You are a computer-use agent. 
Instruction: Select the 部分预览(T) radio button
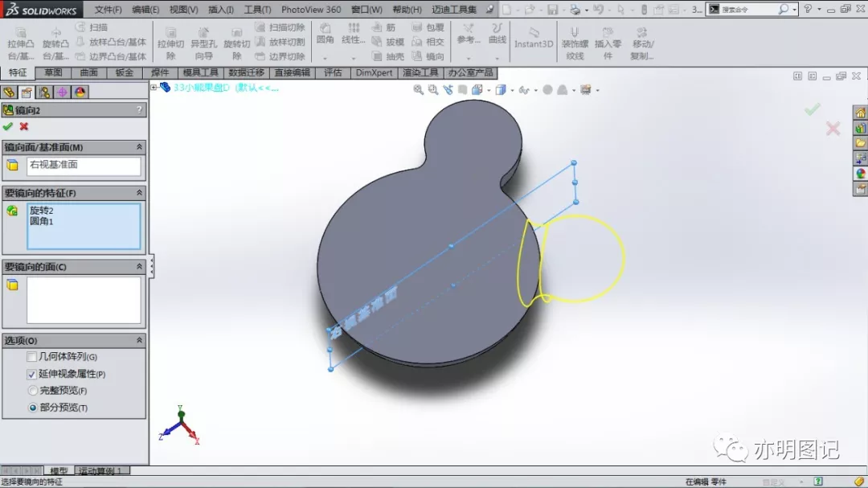[33, 408]
